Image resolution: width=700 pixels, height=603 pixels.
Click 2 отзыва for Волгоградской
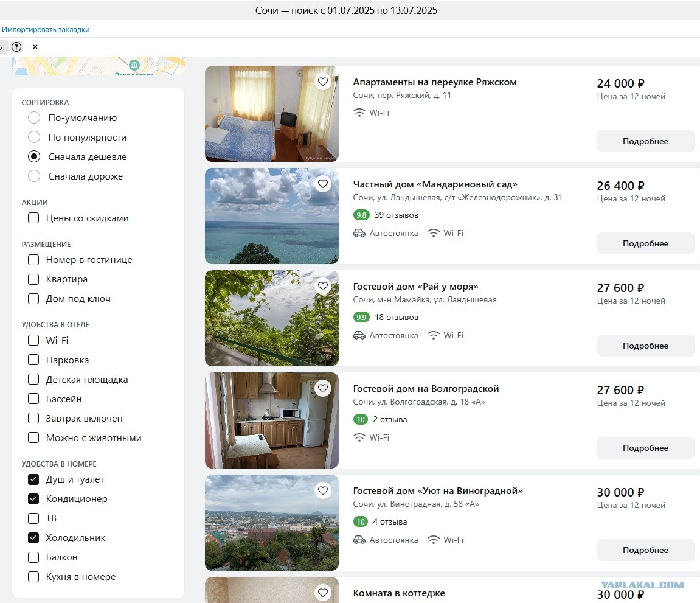click(390, 420)
